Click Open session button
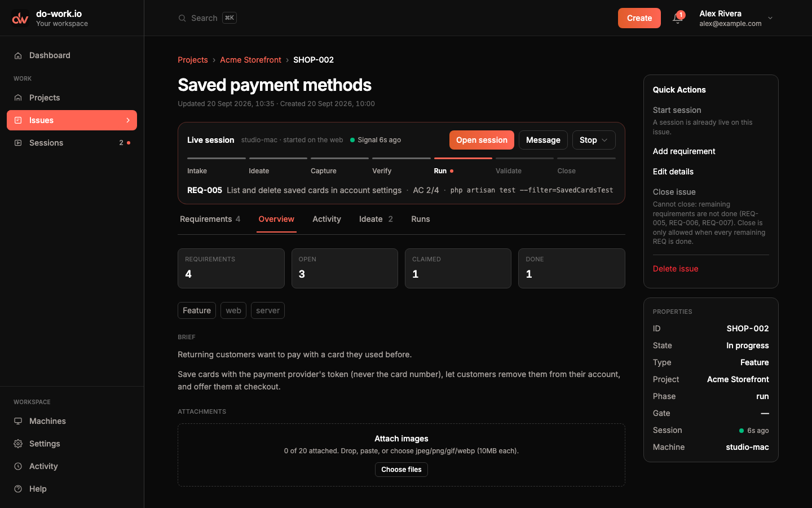This screenshot has height=508, width=812. [x=482, y=140]
